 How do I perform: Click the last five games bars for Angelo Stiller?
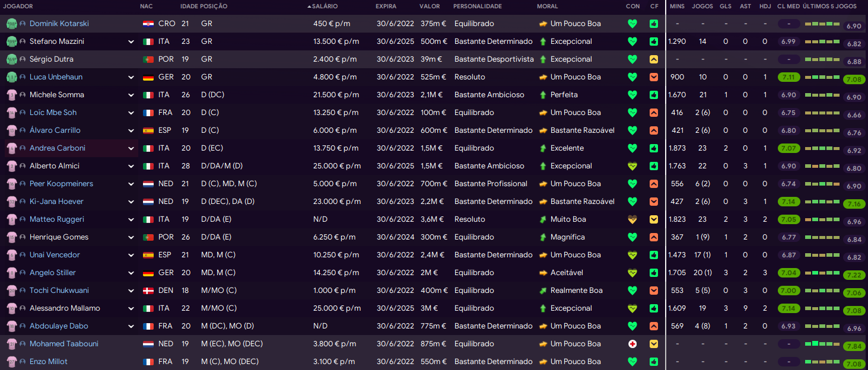point(822,273)
